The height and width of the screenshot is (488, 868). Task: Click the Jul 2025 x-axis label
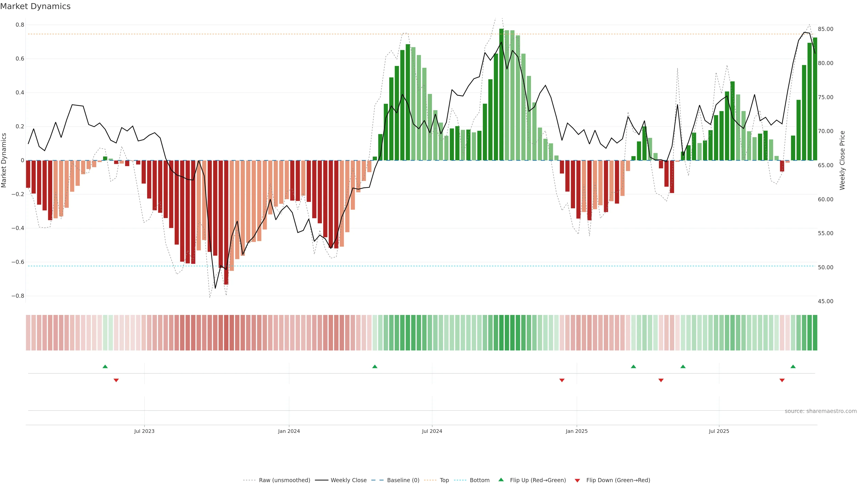click(x=719, y=431)
